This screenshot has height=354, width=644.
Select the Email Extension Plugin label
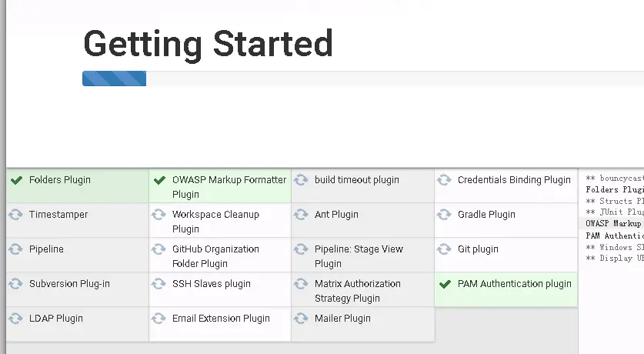click(x=221, y=319)
